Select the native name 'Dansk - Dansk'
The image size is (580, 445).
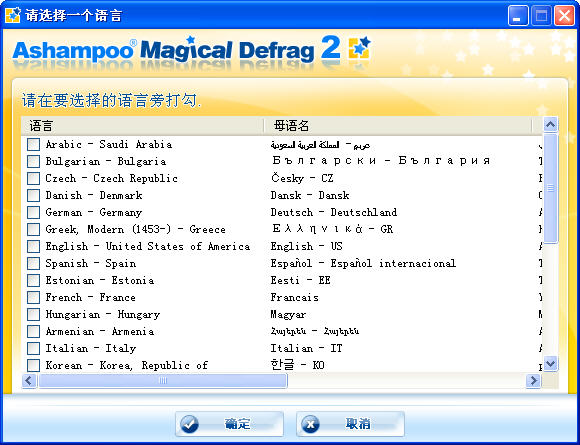(x=310, y=195)
